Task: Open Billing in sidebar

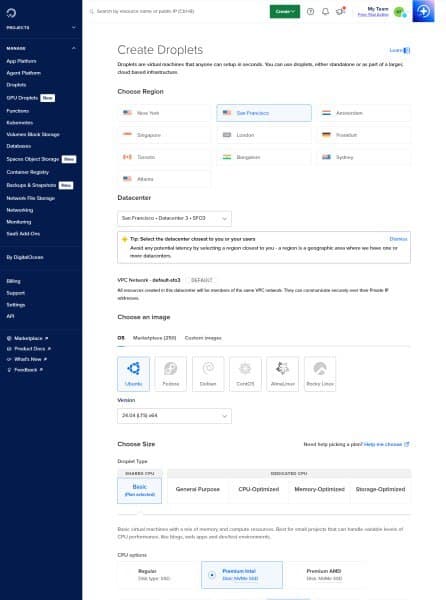Action: click(x=13, y=281)
